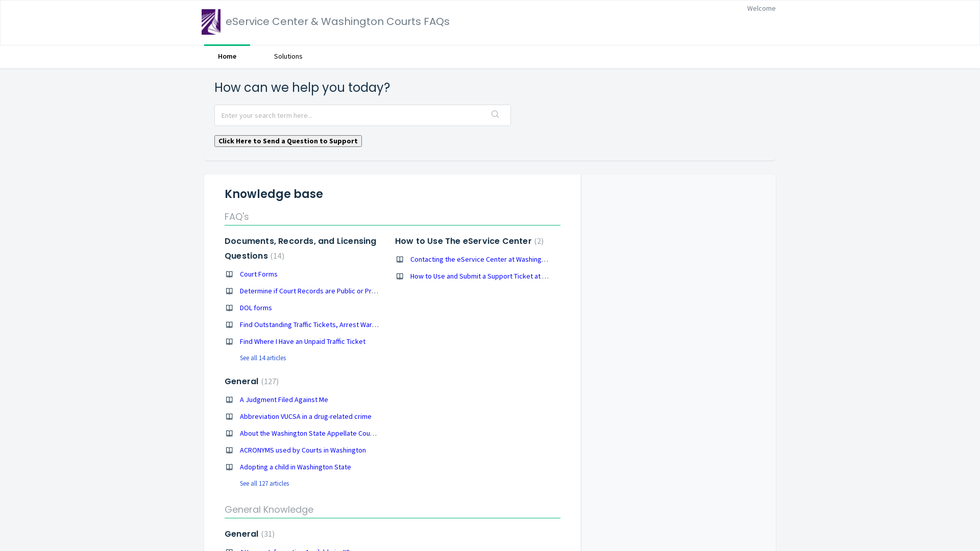Open Find Outstanding Traffic Tickets, Arrest Warrants article
The height and width of the screenshot is (551, 980).
(x=309, y=324)
